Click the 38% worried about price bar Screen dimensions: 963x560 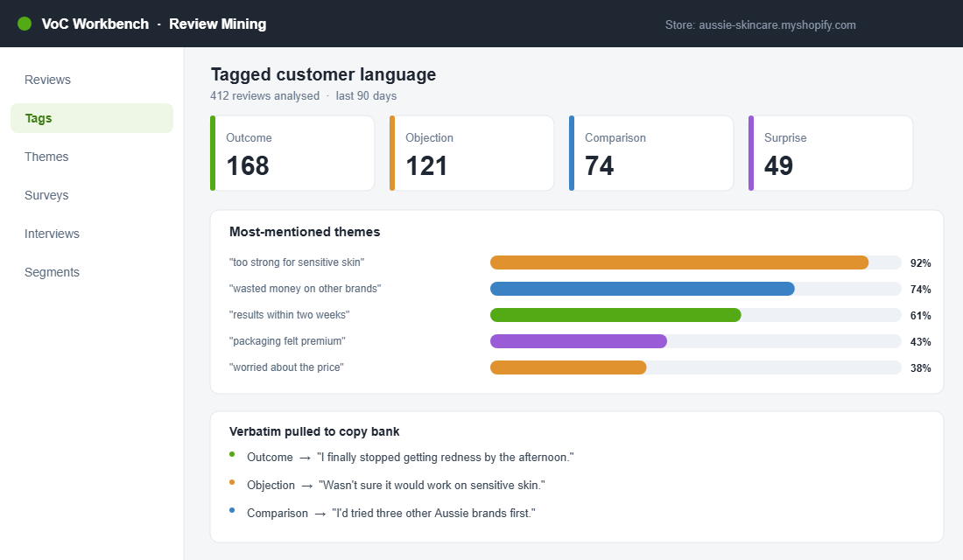[x=695, y=367]
